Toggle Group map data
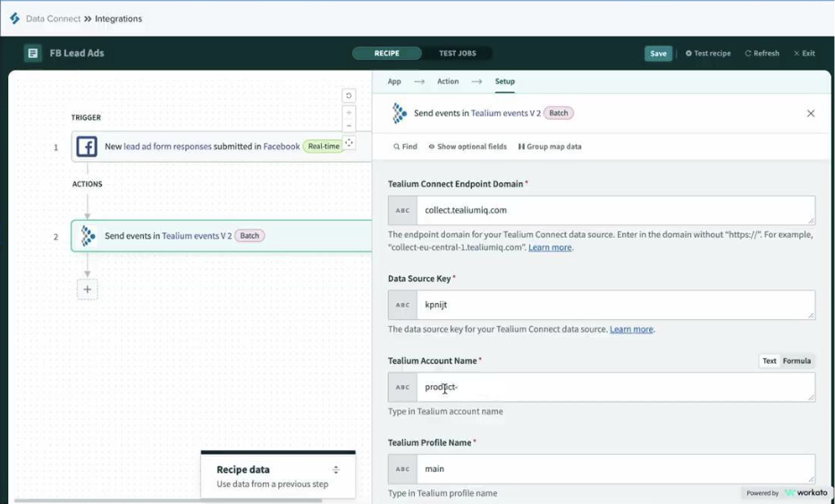The height and width of the screenshot is (504, 835). click(550, 147)
